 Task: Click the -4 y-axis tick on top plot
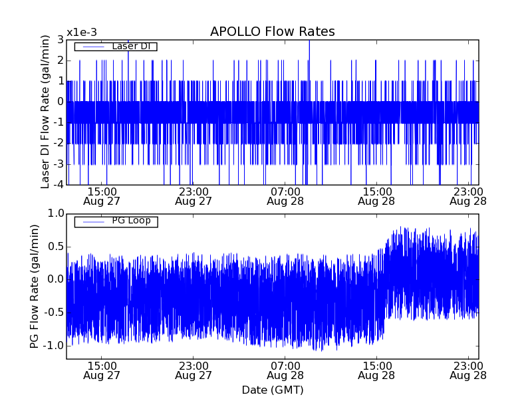59,185
